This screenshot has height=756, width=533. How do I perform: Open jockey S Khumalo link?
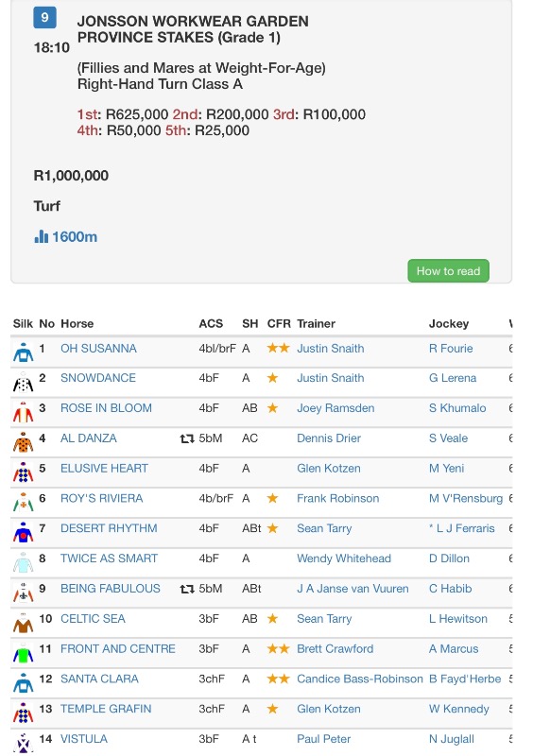pos(457,408)
